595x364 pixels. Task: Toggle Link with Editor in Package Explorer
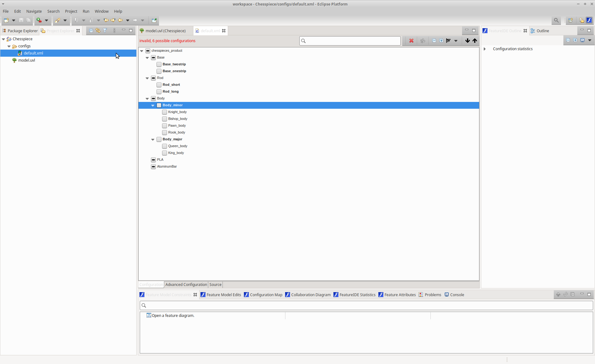(x=98, y=30)
